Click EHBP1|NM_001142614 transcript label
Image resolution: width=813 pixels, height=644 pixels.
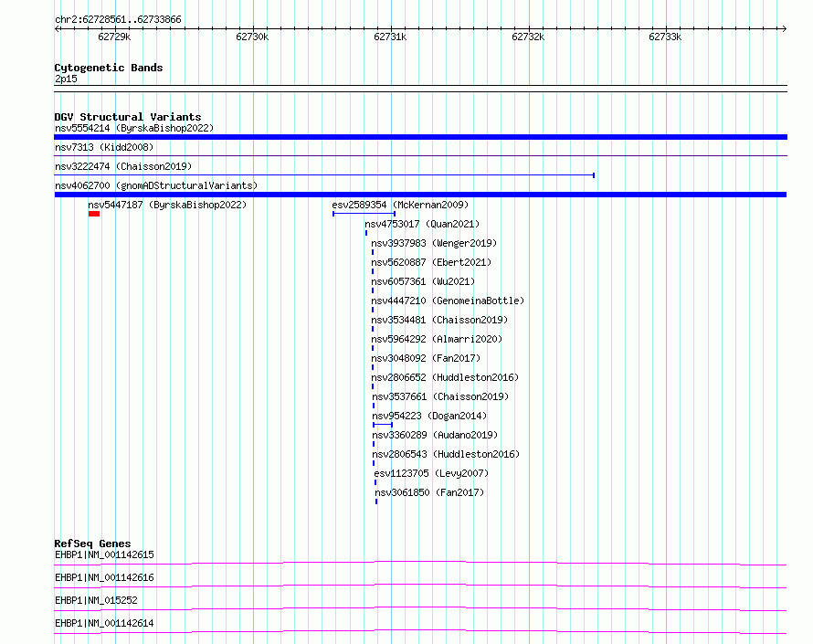[x=105, y=623]
